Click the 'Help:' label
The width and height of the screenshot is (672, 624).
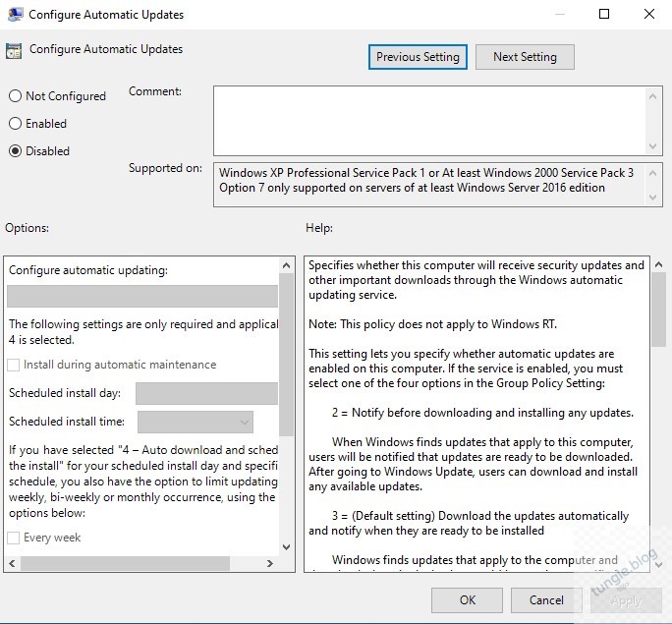pyautogui.click(x=319, y=228)
